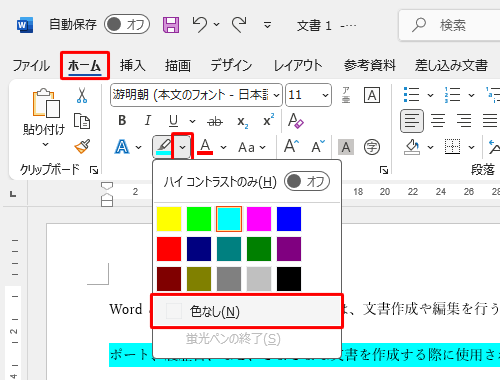Open the font size dropdown
Viewport: 500px width, 380px height.
tap(325, 95)
